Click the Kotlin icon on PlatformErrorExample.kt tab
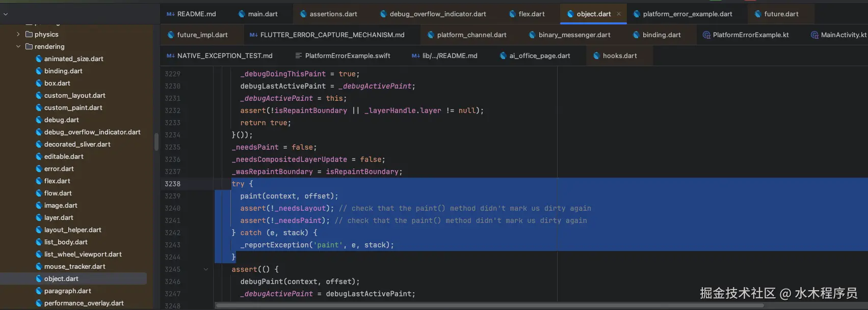868x310 pixels. pos(706,35)
